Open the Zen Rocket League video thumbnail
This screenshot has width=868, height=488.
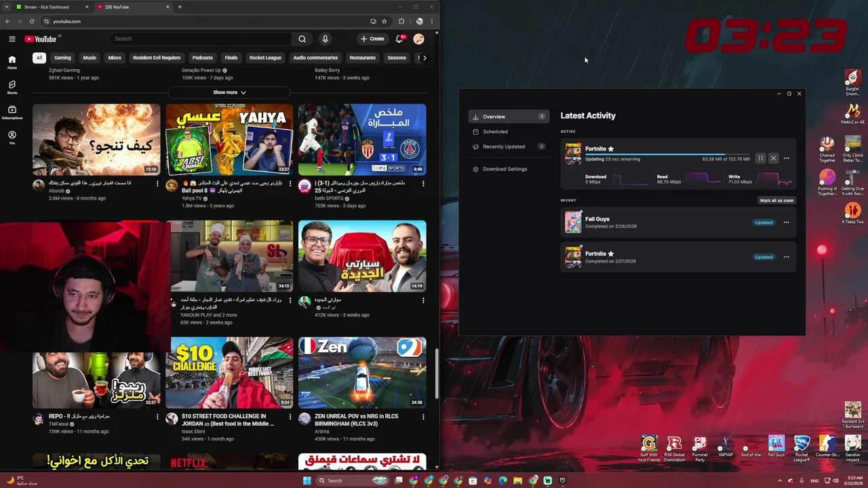pyautogui.click(x=362, y=373)
